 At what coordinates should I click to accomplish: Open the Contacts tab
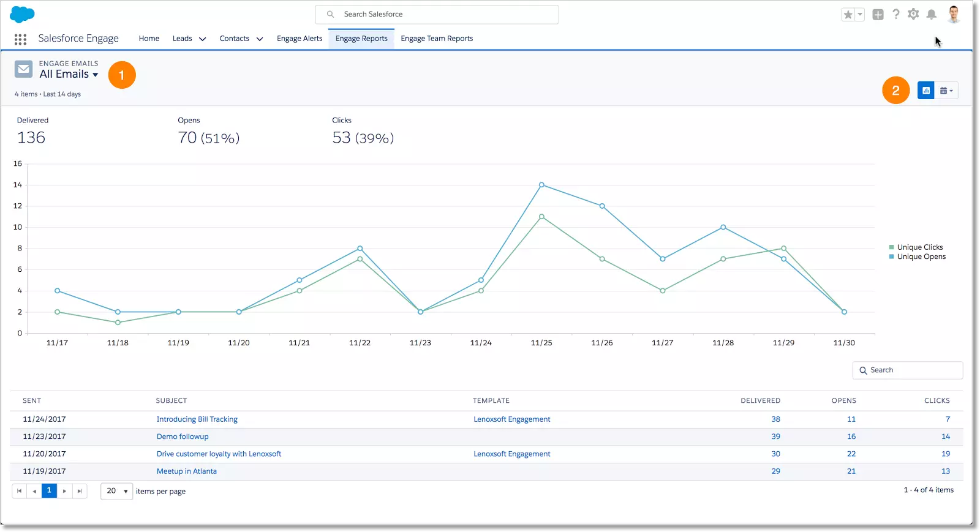click(x=235, y=39)
